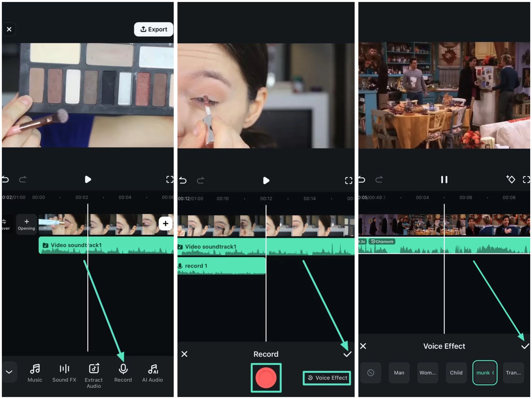The image size is (532, 399).
Task: Enter fullscreen preview in right panel
Action: 527,180
